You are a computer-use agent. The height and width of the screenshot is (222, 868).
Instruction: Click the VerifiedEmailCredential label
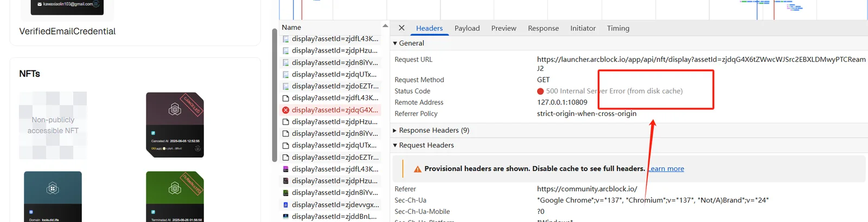pyautogui.click(x=67, y=31)
